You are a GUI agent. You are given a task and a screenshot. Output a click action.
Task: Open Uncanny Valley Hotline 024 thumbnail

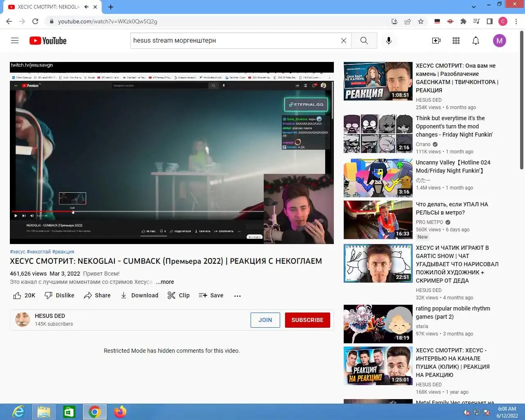[378, 178]
